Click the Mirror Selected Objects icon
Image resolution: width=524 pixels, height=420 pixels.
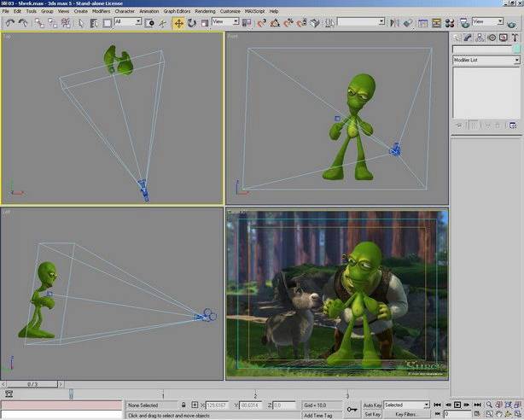(394, 23)
